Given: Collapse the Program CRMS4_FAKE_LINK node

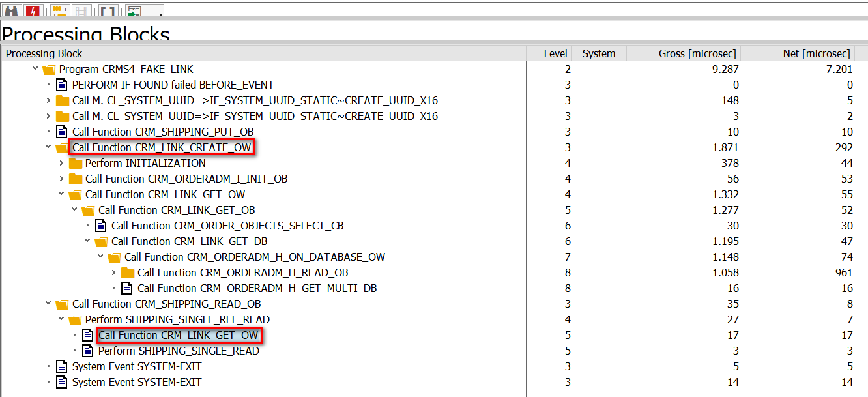Looking at the screenshot, I should point(35,69).
